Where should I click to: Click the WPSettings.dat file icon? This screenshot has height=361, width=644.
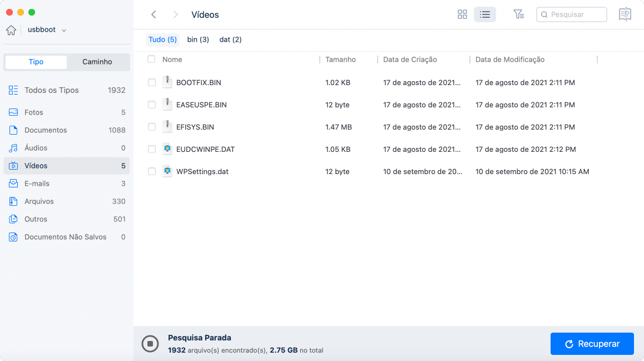pos(167,171)
